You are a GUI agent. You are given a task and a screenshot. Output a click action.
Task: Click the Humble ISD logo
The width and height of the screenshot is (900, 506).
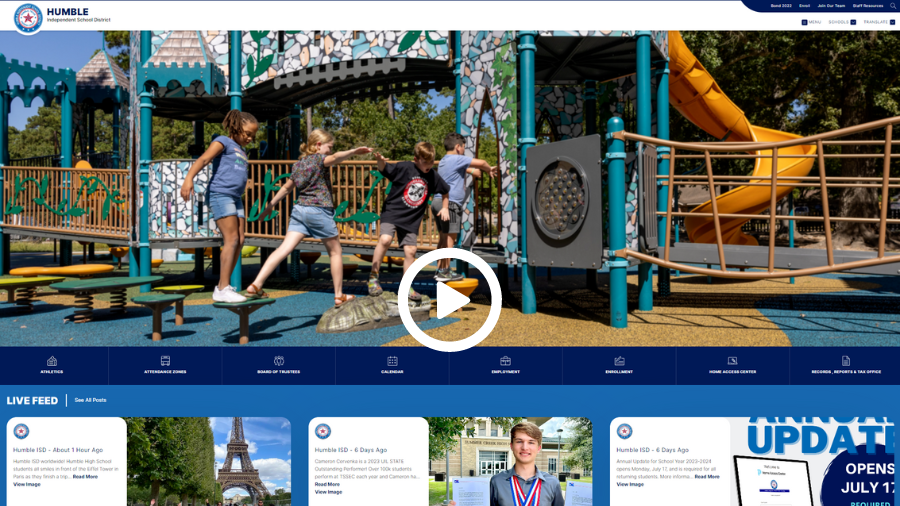(28, 17)
